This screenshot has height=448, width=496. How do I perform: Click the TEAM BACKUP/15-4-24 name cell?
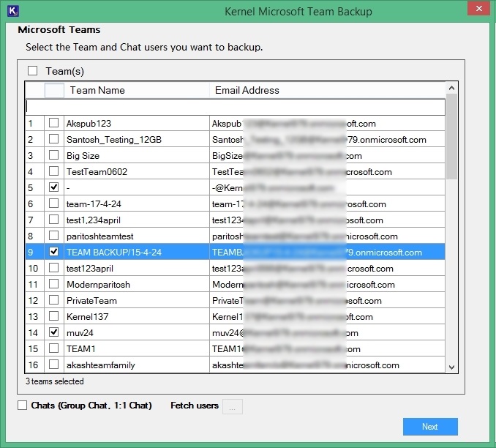point(137,252)
